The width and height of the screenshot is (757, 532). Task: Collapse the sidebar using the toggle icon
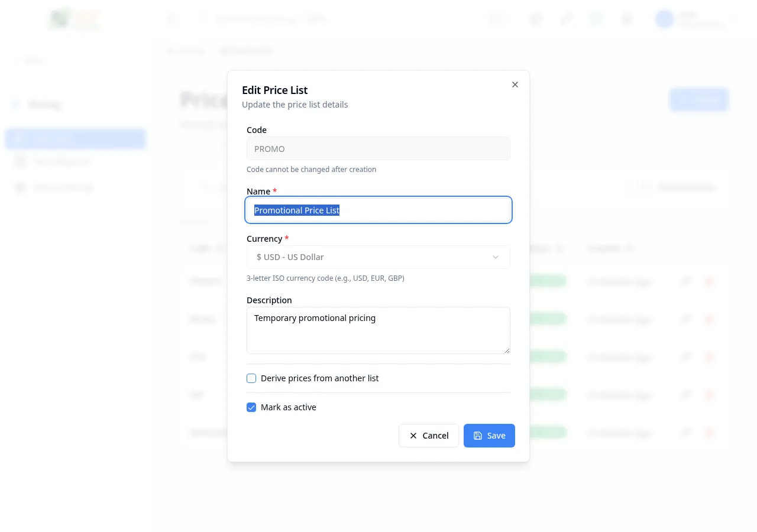point(172,19)
